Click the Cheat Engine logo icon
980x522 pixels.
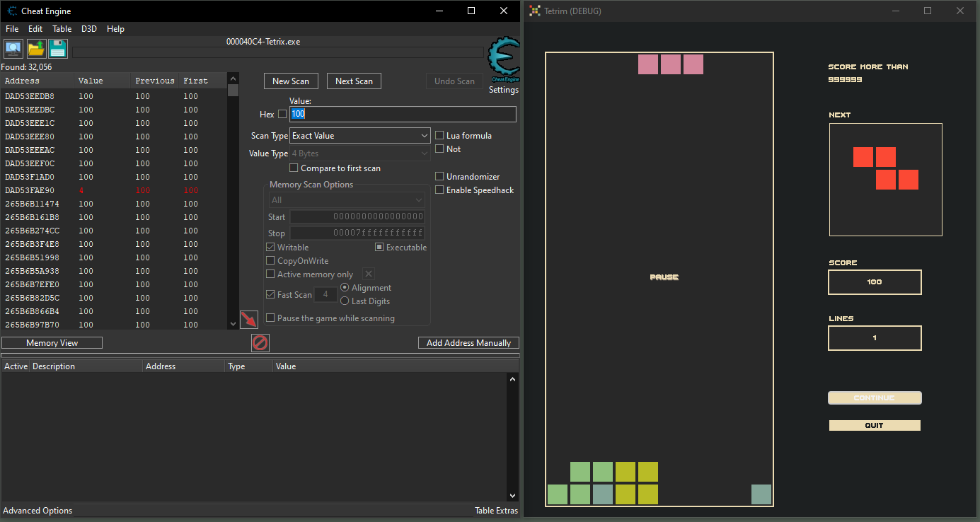pos(505,61)
